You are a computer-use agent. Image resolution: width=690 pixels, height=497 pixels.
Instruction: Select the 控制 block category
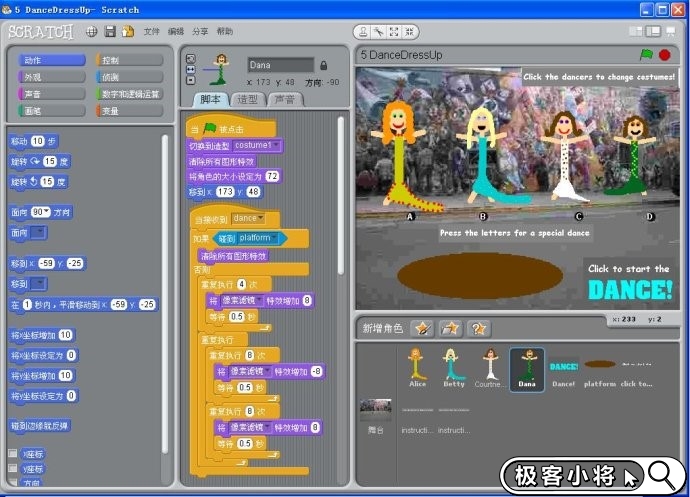tap(129, 60)
